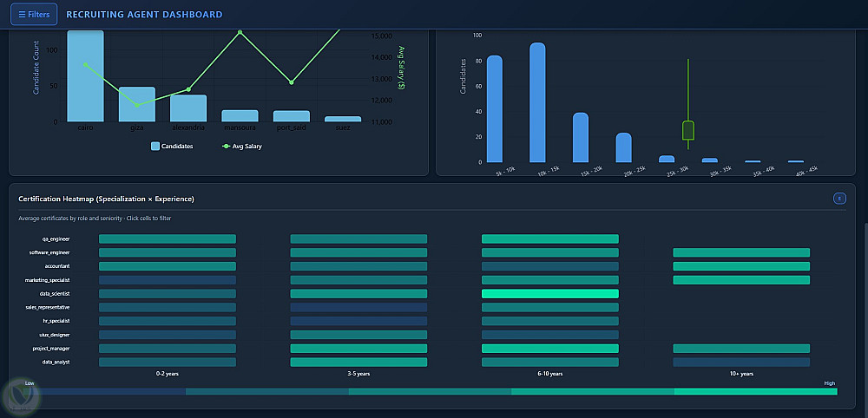
Task: Click the avg salary line point for giza
Action: tap(137, 105)
